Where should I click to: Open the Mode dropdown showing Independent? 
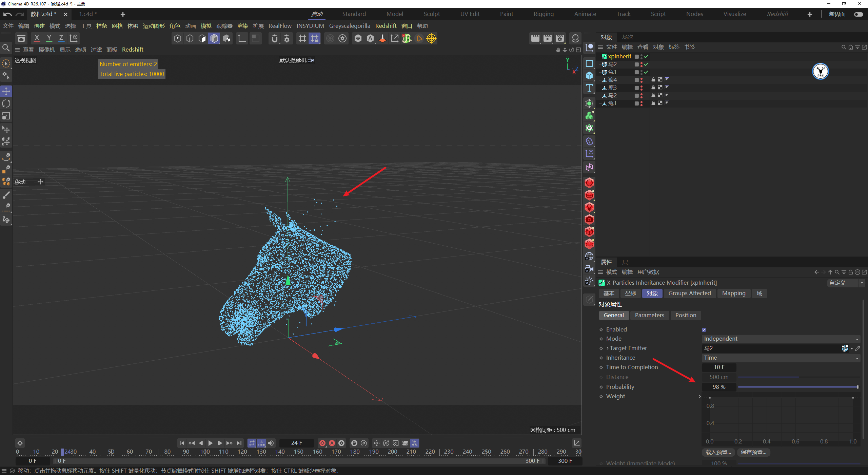tap(781, 339)
